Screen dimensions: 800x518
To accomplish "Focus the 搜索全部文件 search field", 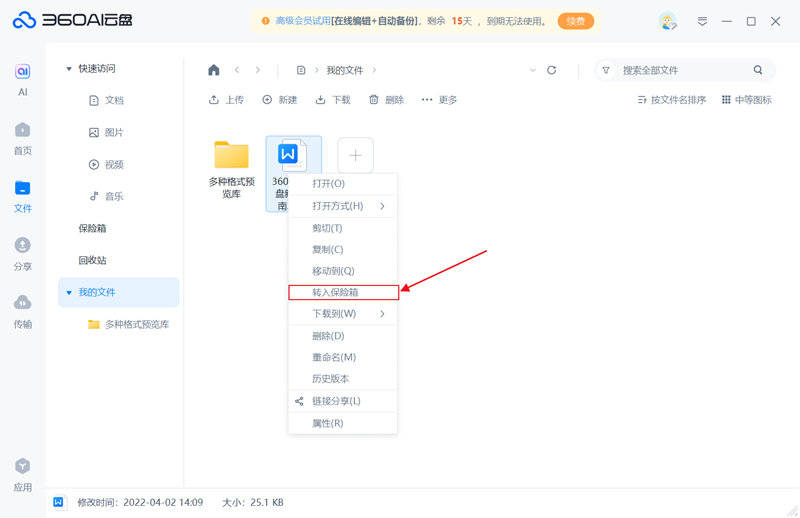I will [x=680, y=70].
